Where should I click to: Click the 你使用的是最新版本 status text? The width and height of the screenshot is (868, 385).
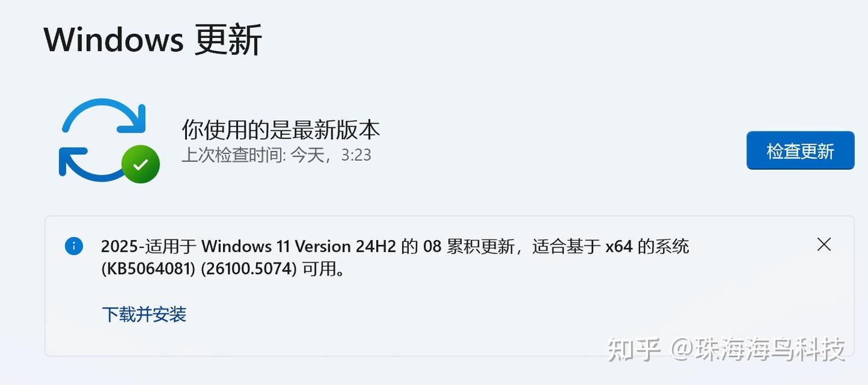[281, 130]
